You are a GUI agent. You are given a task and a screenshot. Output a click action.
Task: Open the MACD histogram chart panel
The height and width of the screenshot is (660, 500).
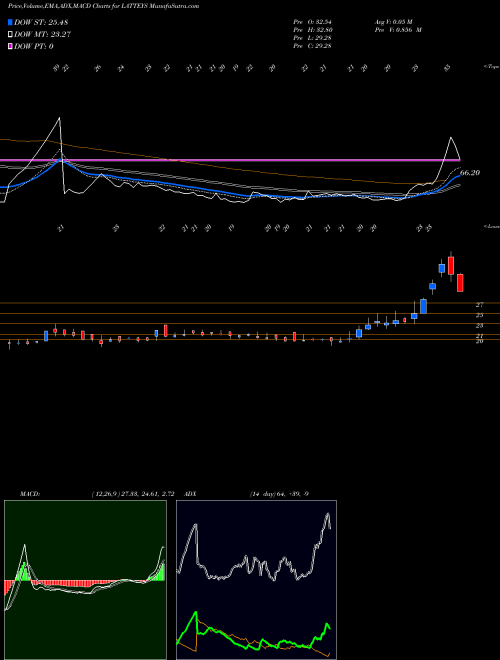click(x=85, y=580)
